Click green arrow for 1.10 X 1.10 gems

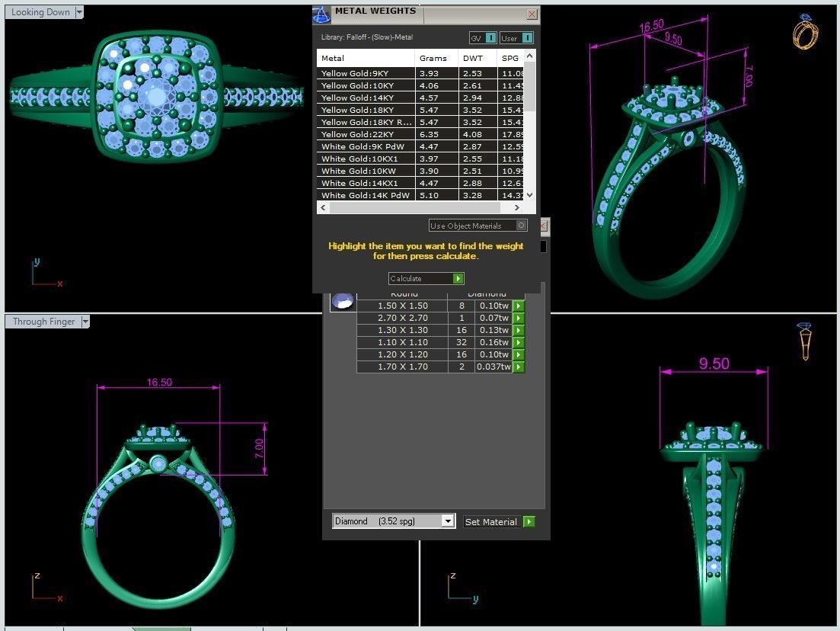519,343
